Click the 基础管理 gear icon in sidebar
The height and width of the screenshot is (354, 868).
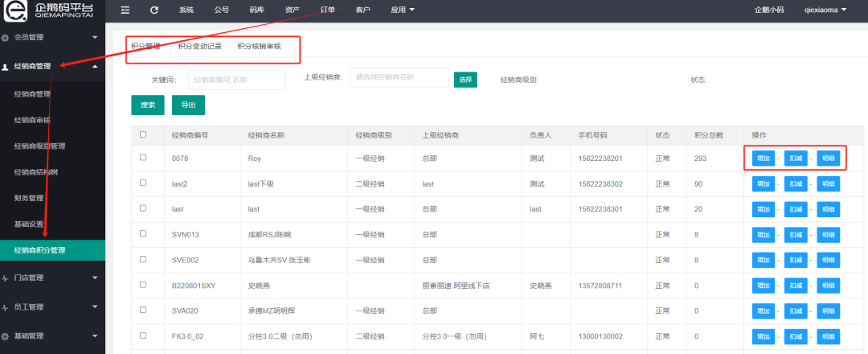(x=6, y=335)
